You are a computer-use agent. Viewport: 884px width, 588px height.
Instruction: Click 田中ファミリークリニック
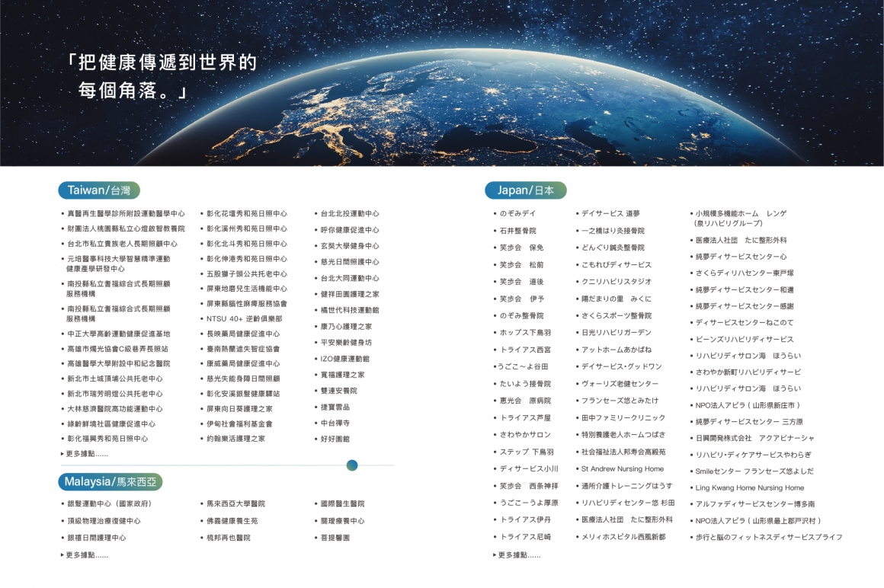click(623, 418)
